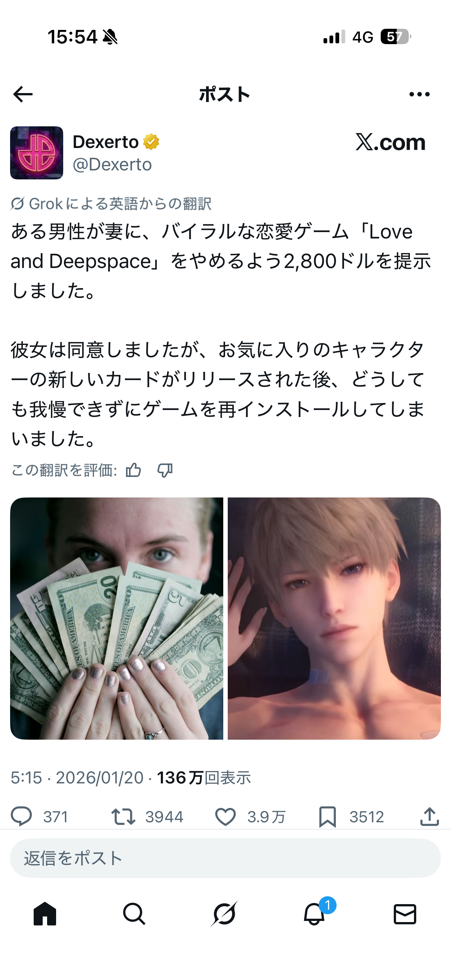Open Dexerto's profile avatar

(x=37, y=153)
